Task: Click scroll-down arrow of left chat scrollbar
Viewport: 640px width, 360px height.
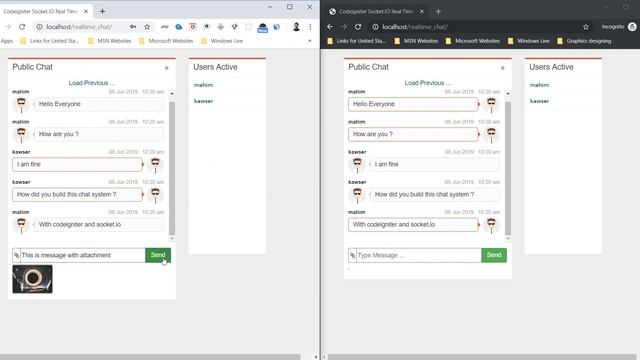Action: 172,238
